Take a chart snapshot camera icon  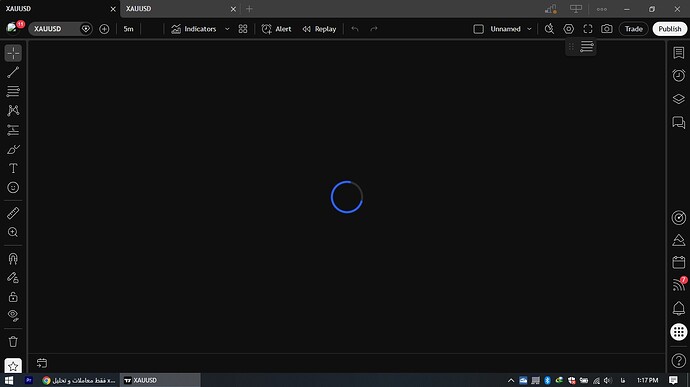[607, 29]
